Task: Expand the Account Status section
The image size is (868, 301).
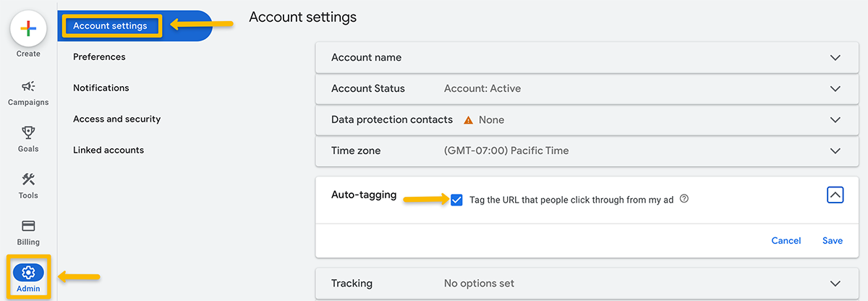Action: (835, 89)
